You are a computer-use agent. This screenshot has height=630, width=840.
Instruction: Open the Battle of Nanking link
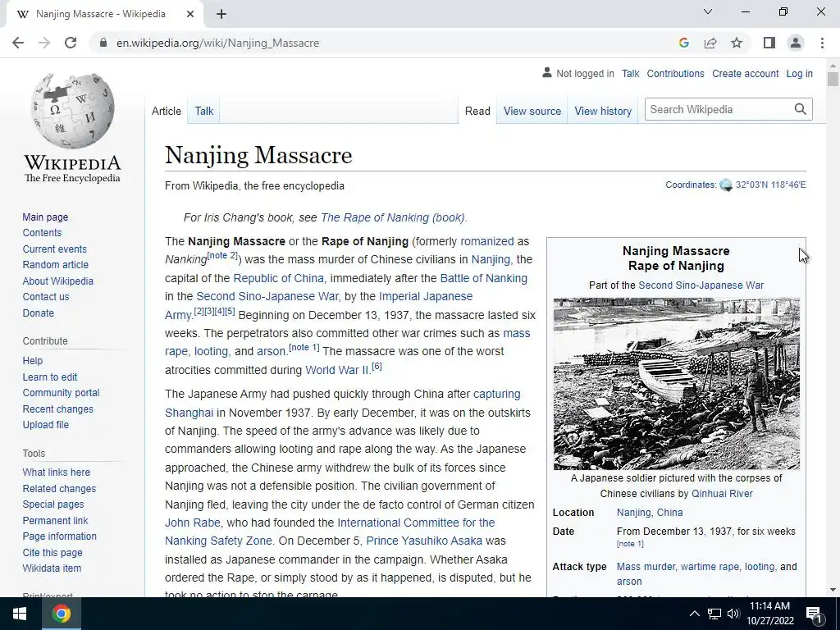click(x=483, y=278)
